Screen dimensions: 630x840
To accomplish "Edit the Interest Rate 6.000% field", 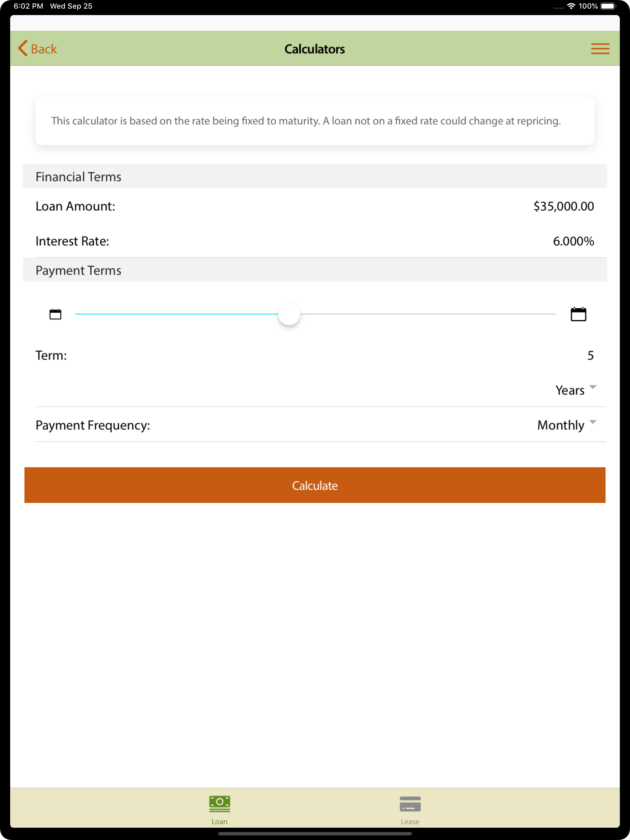I will [x=573, y=241].
